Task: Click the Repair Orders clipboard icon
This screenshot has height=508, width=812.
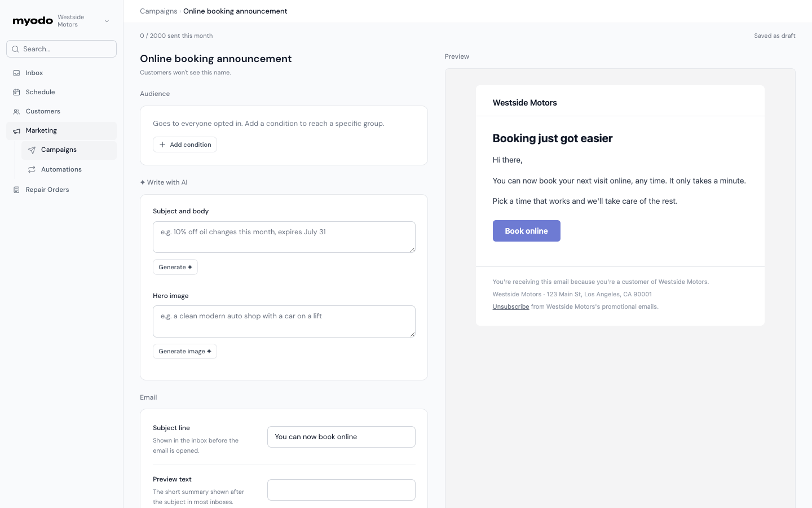Action: (x=16, y=190)
